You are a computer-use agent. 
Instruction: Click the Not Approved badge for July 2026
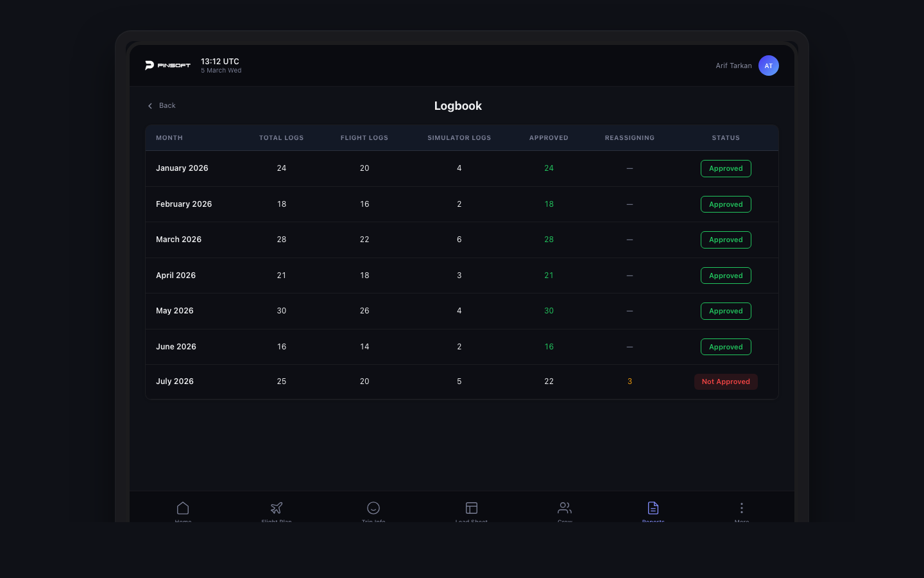click(726, 381)
